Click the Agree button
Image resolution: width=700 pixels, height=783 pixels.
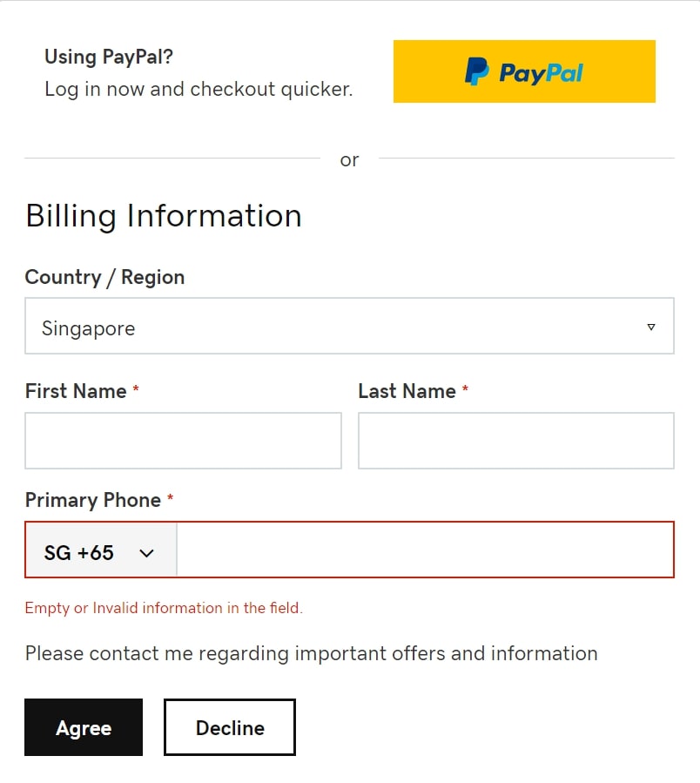click(84, 727)
